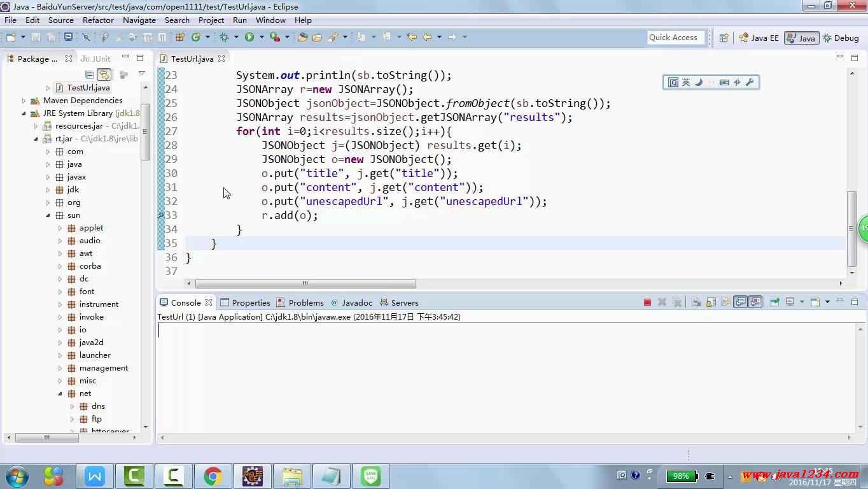Click the Open Task folder icon
This screenshot has width=868, height=489.
[317, 37]
